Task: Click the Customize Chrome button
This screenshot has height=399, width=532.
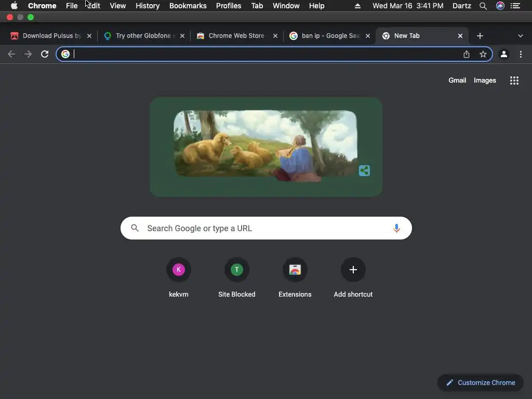Action: point(481,383)
